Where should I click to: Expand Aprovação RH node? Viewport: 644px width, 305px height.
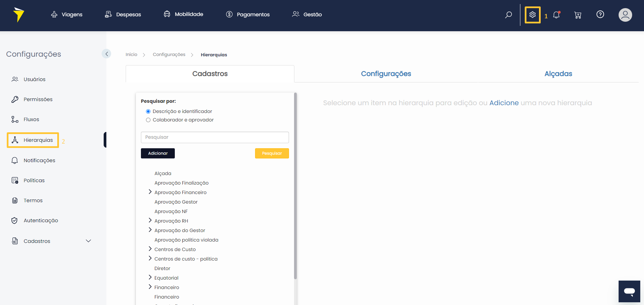point(150,221)
